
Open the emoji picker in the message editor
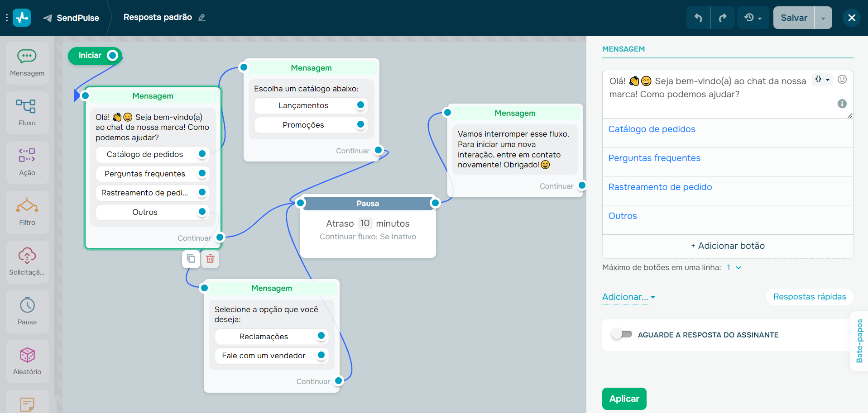(x=842, y=79)
